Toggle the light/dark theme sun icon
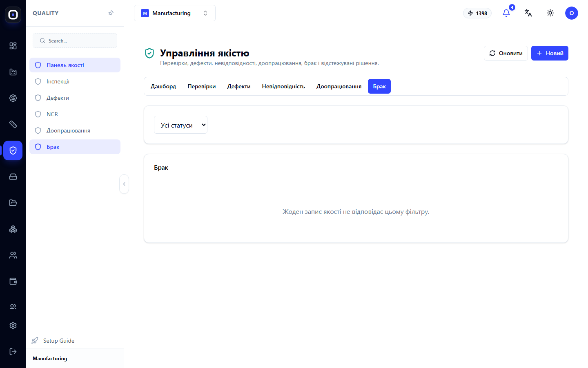The height and width of the screenshot is (368, 588). 550,13
